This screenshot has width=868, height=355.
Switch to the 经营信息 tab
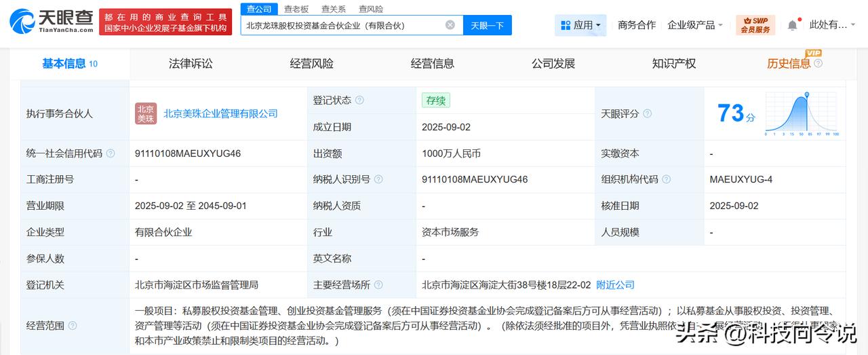coord(433,63)
